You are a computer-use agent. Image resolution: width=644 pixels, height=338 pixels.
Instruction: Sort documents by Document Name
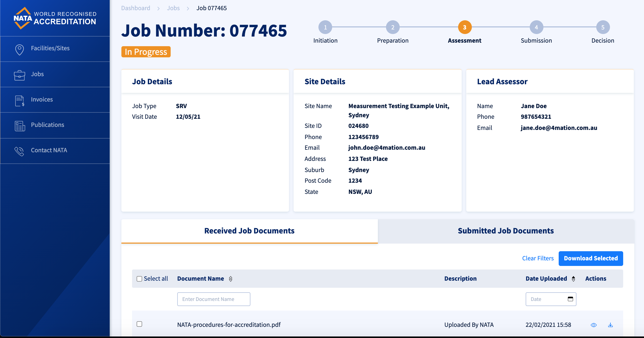pos(231,279)
